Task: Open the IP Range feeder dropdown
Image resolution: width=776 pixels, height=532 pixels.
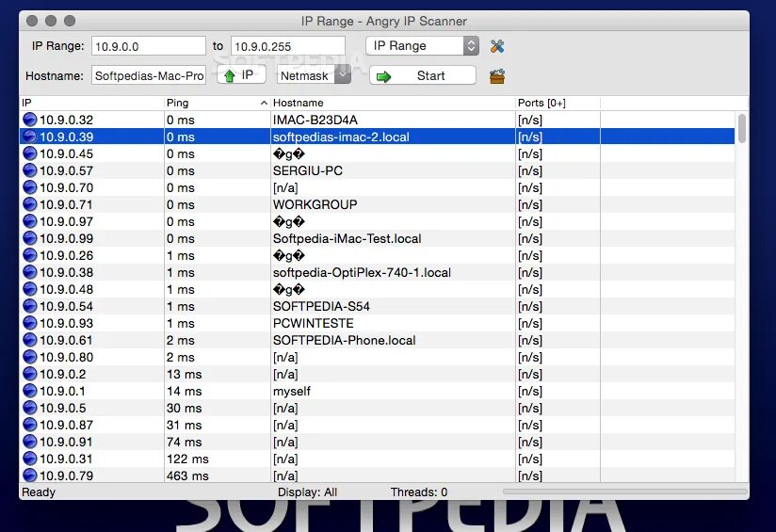Action: tap(422, 45)
